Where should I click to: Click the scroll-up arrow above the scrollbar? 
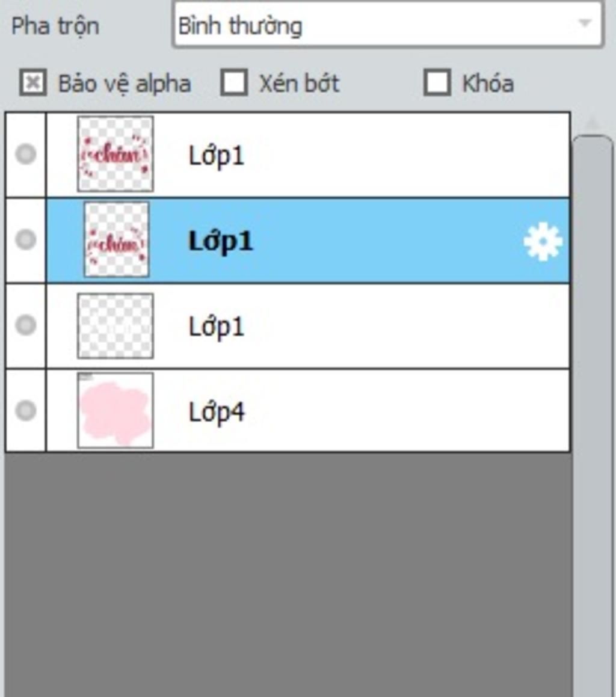click(593, 122)
